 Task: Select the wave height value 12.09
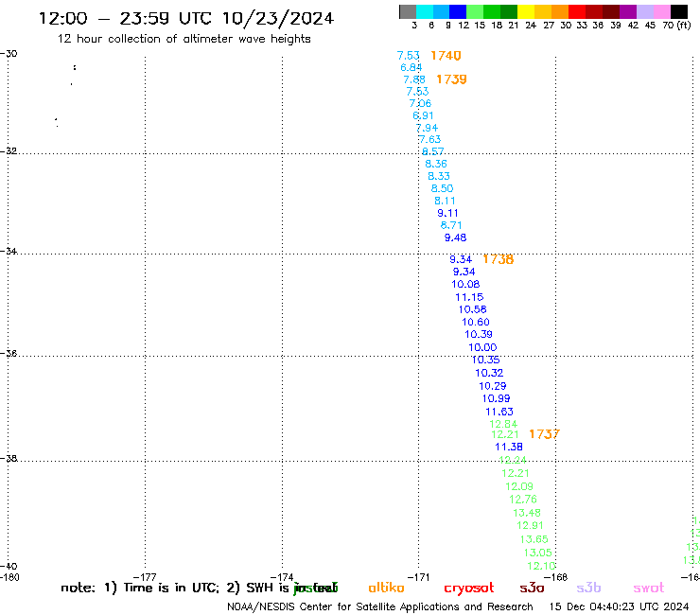pos(519,486)
